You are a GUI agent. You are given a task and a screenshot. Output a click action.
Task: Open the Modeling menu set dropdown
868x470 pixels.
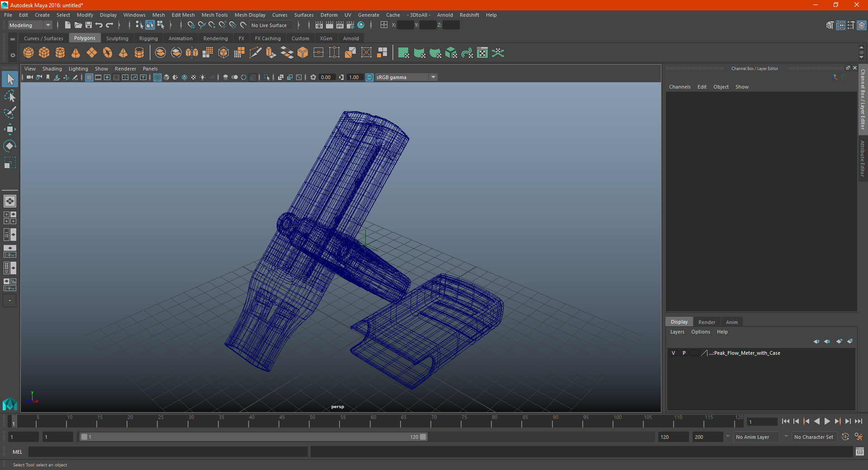(x=30, y=25)
